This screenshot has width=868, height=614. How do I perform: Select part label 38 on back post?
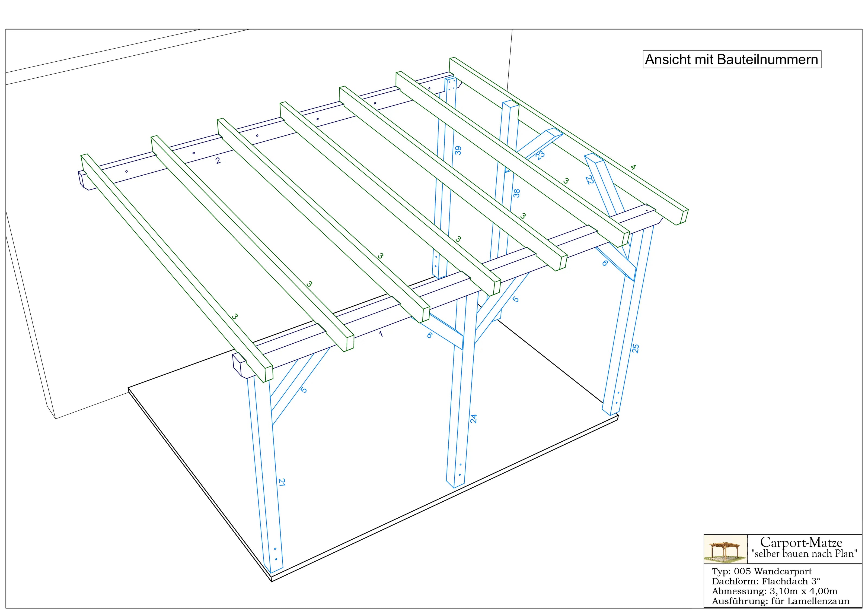[x=516, y=193]
